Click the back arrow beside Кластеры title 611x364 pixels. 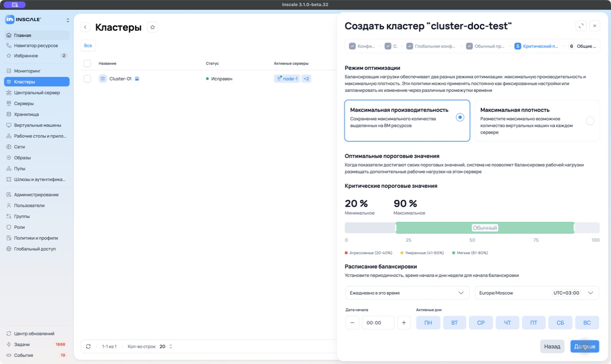(x=85, y=27)
